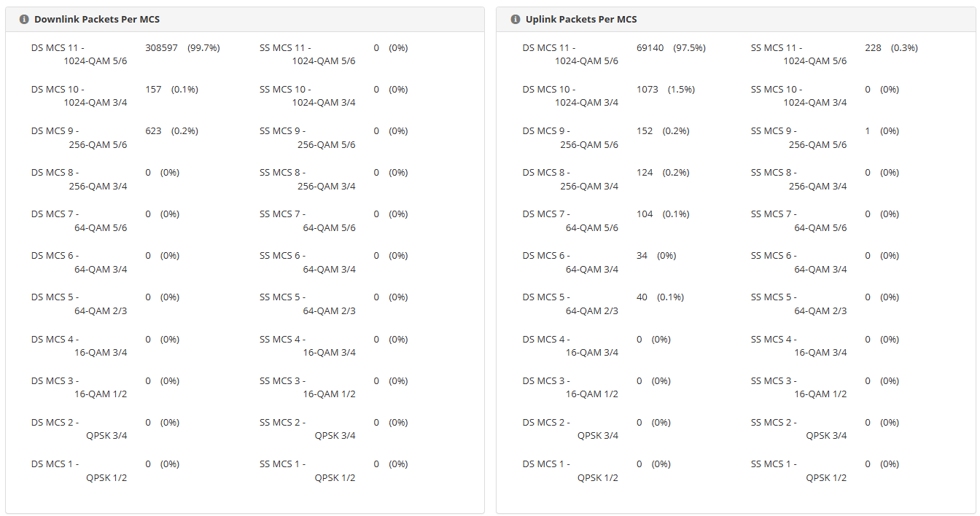This screenshot has height=516, width=980.
Task: Click the Downlink Packets Per MCS info icon
Action: coord(24,20)
